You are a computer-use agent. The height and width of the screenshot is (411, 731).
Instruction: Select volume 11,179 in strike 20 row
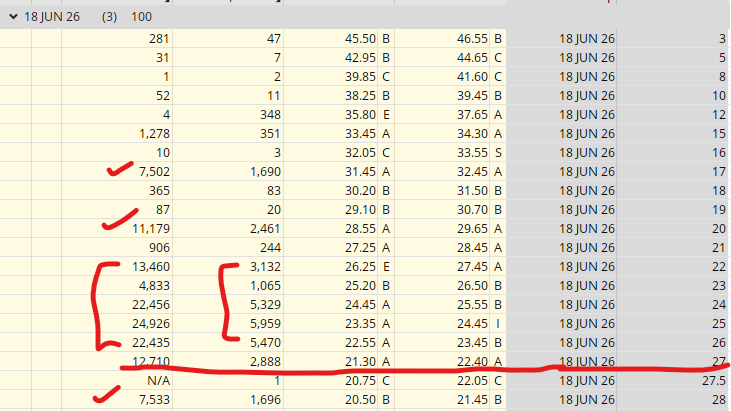[x=151, y=229]
